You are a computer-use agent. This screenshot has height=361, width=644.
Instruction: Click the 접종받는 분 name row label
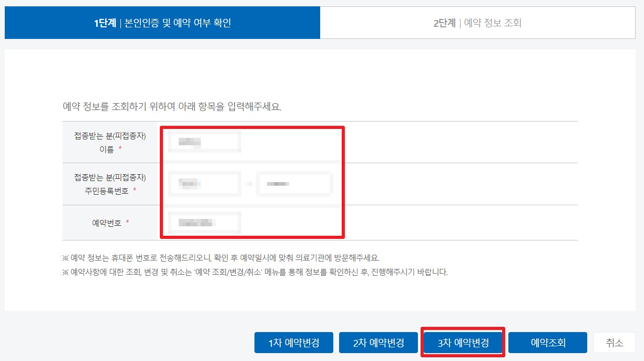110,142
